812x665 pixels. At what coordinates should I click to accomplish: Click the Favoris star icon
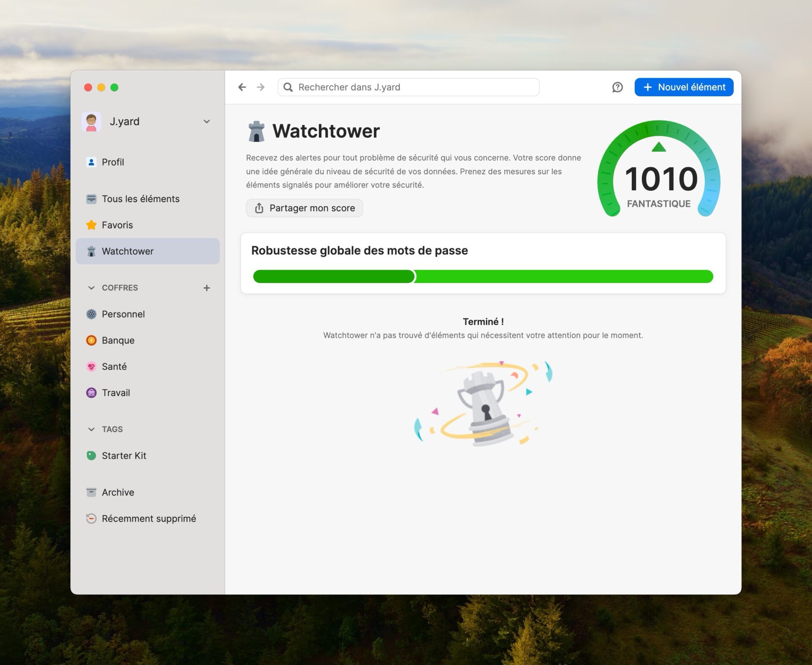point(91,225)
